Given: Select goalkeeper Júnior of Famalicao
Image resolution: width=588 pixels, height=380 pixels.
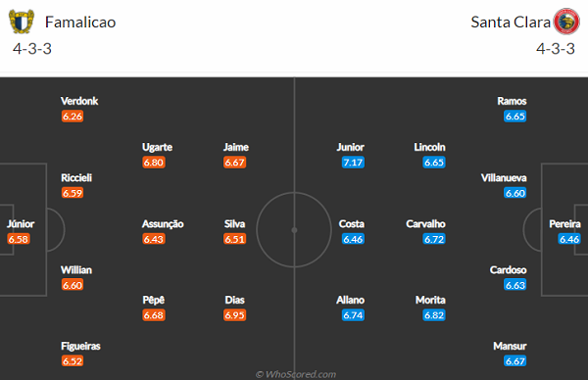Looking at the screenshot, I should pos(21,224).
